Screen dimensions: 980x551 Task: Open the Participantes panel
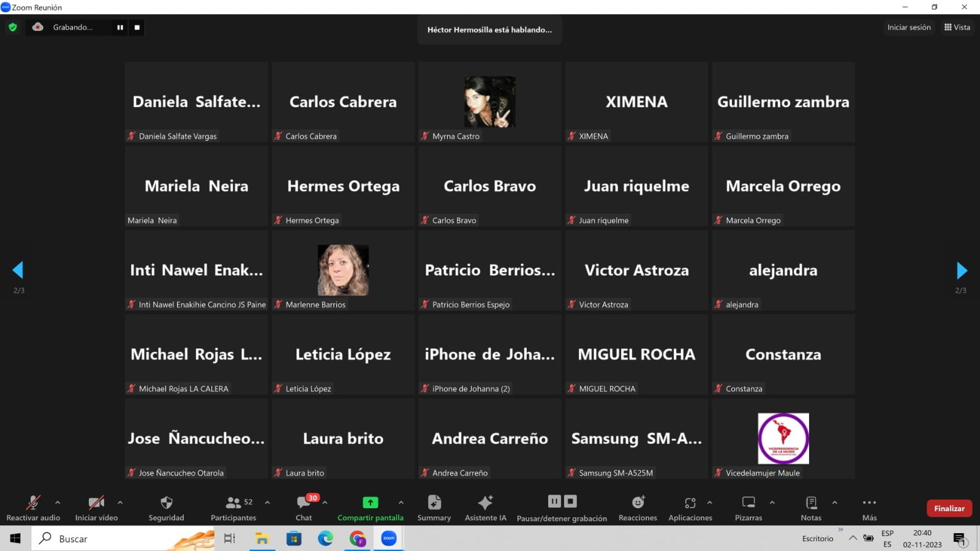pos(233,508)
